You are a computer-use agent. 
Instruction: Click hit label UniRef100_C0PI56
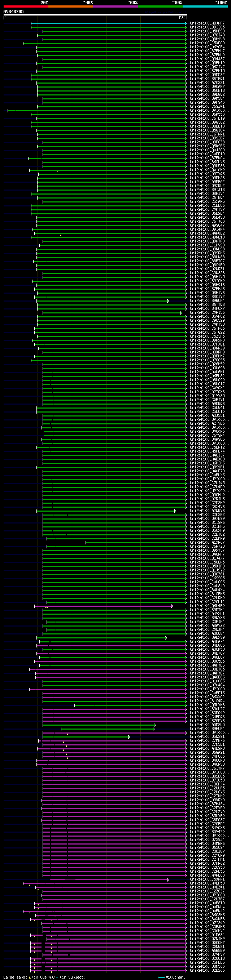[207, 313]
